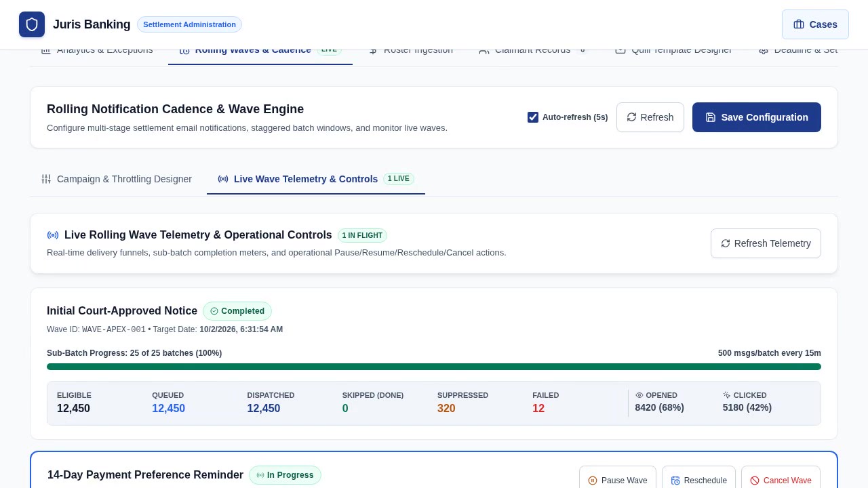
Task: Click the Initial Court-Approved Notice heading
Action: 122,311
